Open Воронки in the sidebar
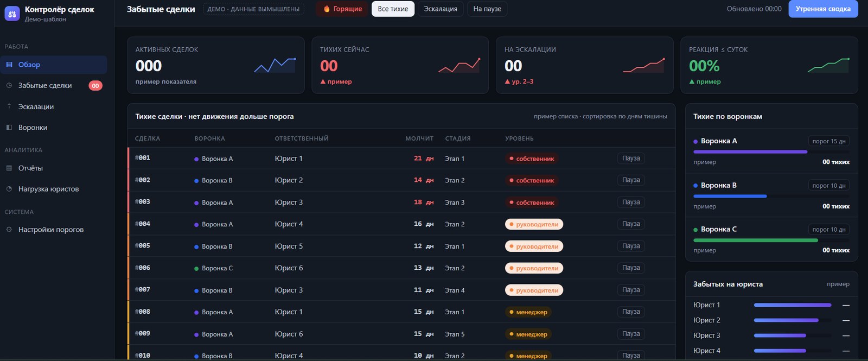Image resolution: width=868 pixels, height=361 pixels. click(x=54, y=128)
